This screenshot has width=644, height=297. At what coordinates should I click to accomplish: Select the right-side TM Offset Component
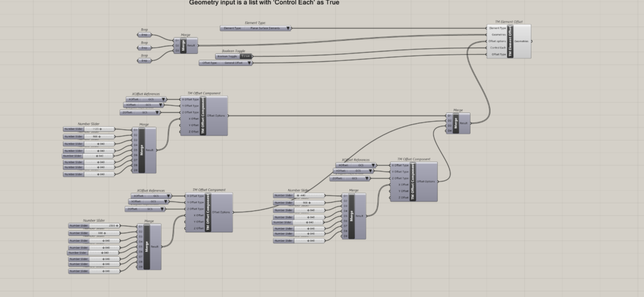(413, 181)
